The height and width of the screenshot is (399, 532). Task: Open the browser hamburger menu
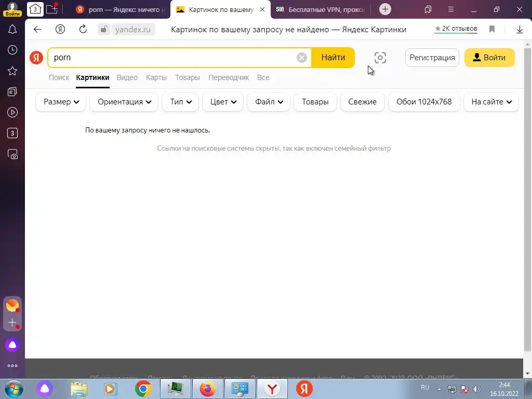450,9
